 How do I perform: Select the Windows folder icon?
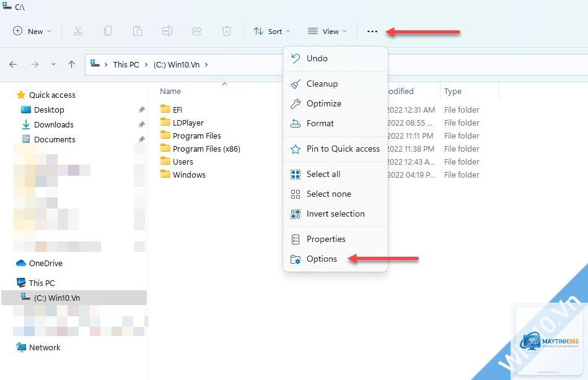click(165, 175)
